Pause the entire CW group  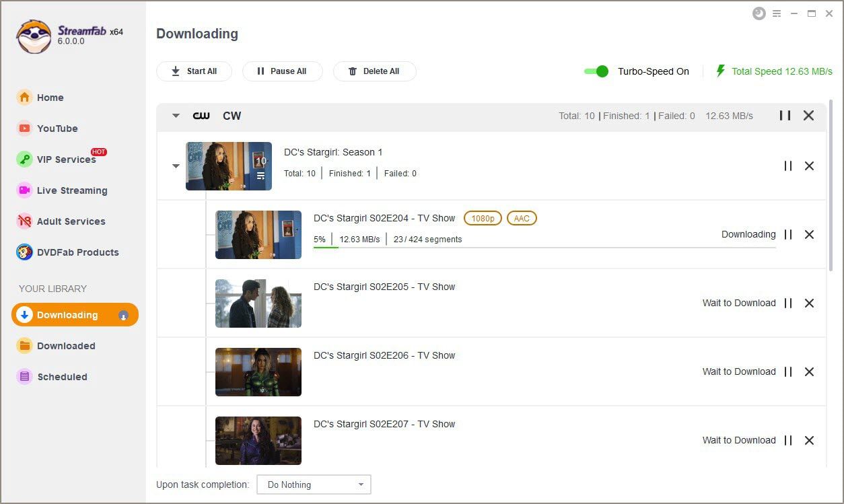(x=785, y=115)
